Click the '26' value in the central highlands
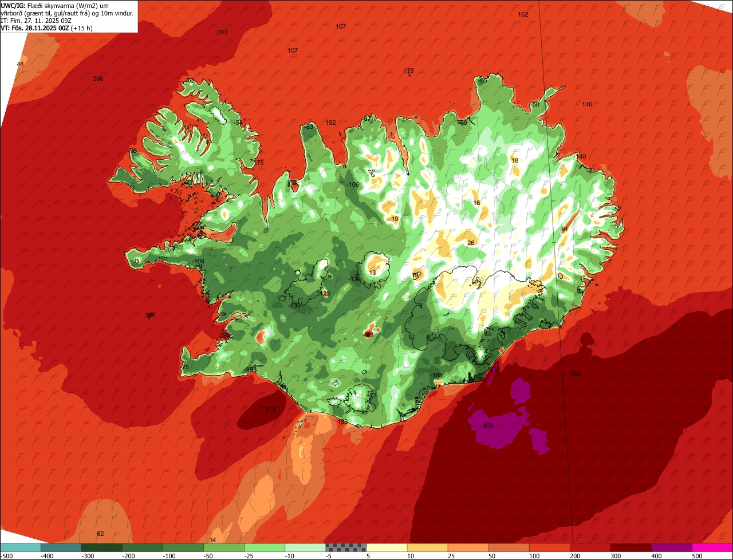 coord(471,243)
